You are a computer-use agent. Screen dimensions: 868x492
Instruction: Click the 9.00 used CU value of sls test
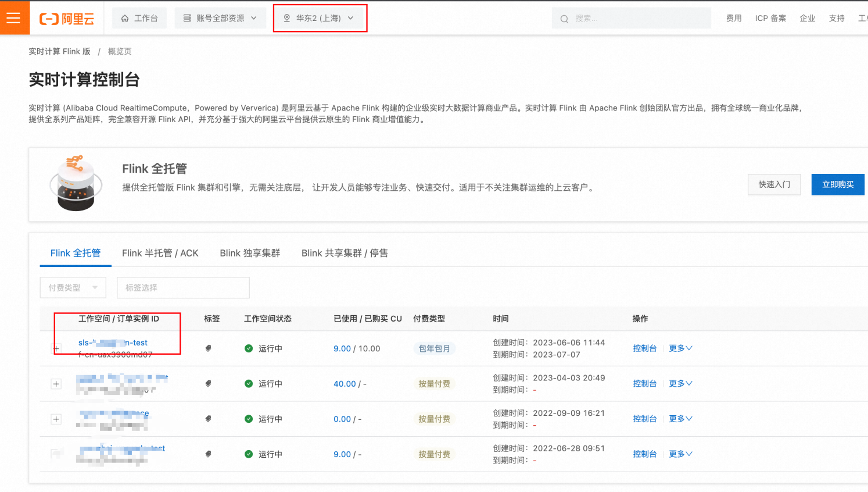click(x=342, y=348)
